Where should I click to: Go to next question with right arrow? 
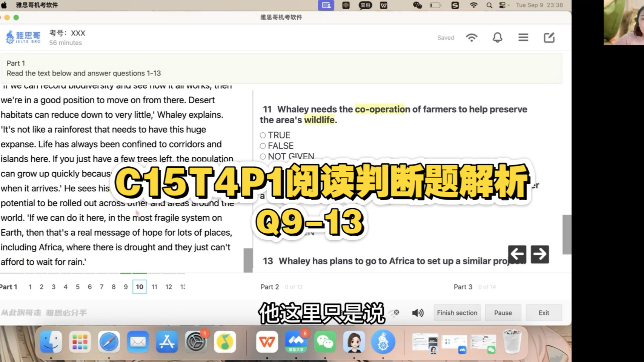539,254
